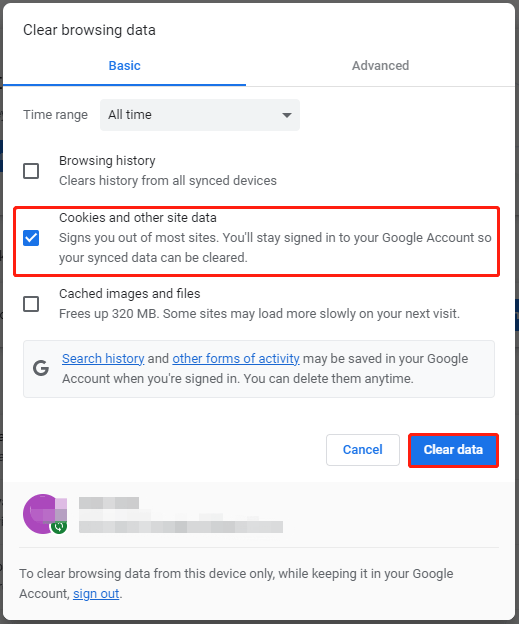This screenshot has height=624, width=519.
Task: Open other forms of activity link
Action: click(236, 359)
